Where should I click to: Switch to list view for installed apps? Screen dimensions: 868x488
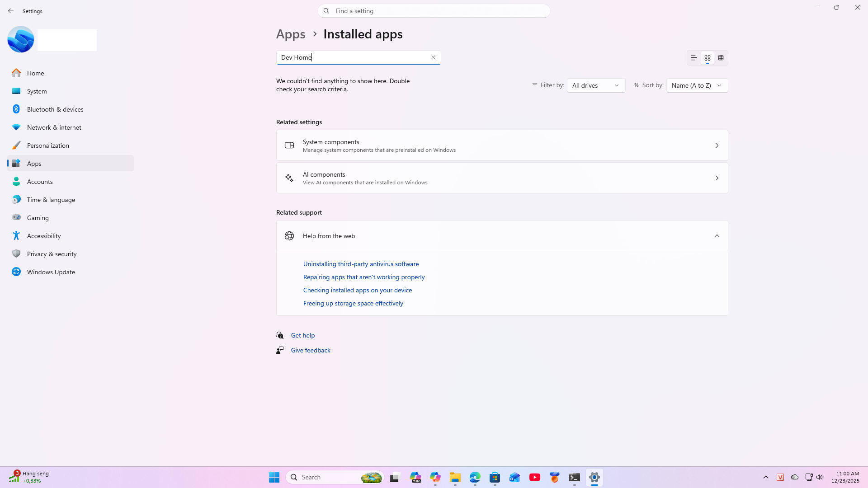pos(693,58)
